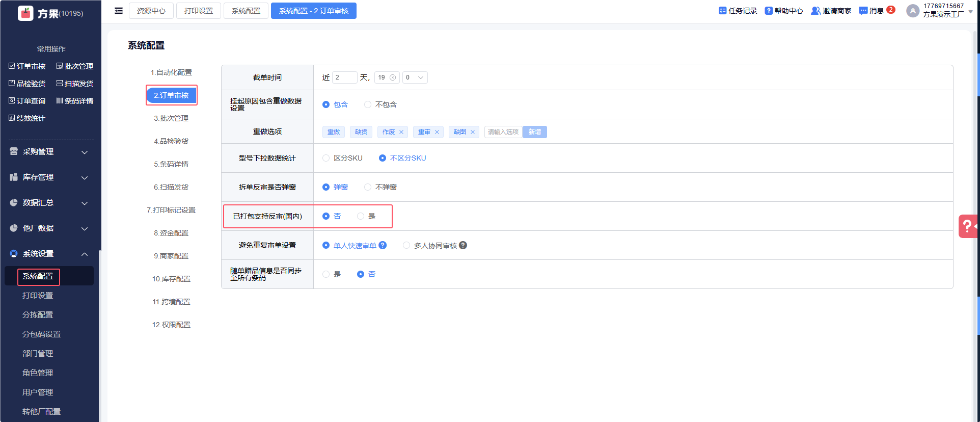
Task: Open the 任务记录 task log icon
Action: 722,11
